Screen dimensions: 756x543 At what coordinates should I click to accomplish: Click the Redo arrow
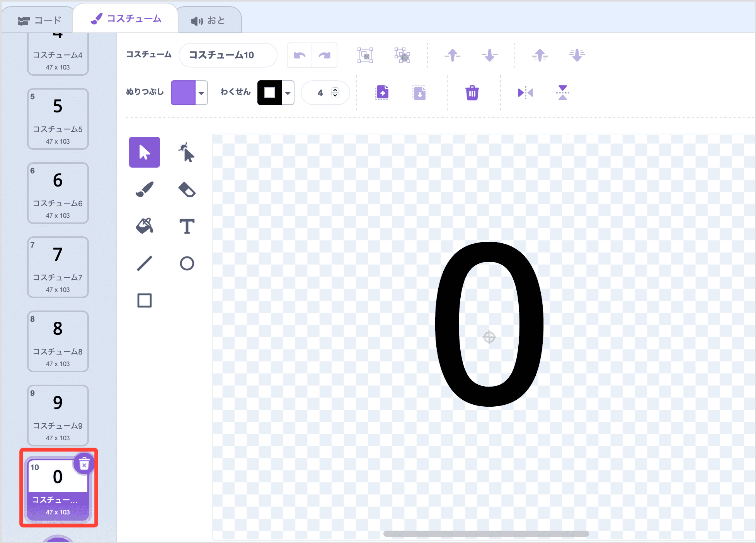tap(325, 55)
